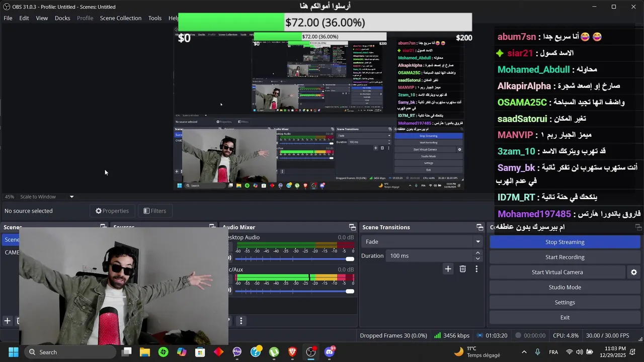Open the Audio Mixer three-dots menu
The height and width of the screenshot is (362, 644).
(241, 320)
